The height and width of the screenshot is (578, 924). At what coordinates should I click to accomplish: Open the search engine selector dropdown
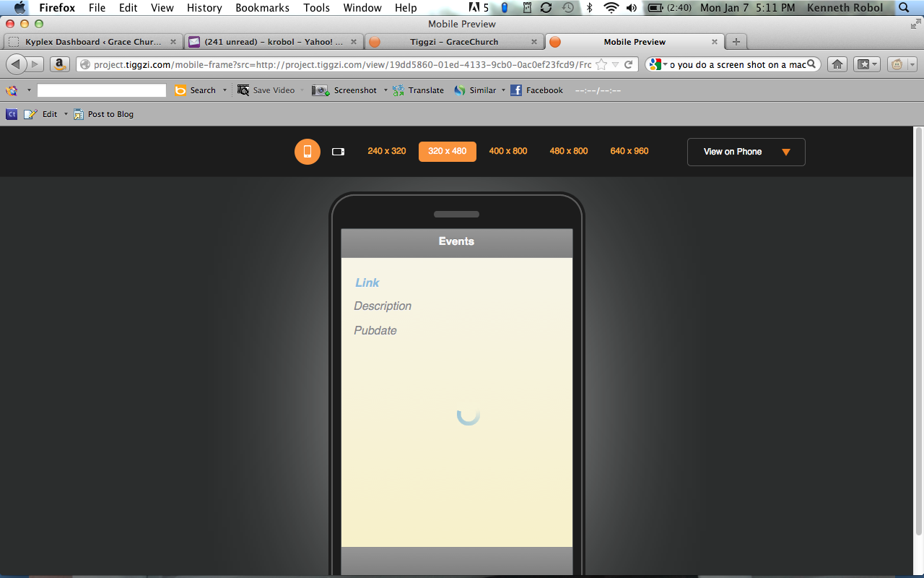coord(657,64)
